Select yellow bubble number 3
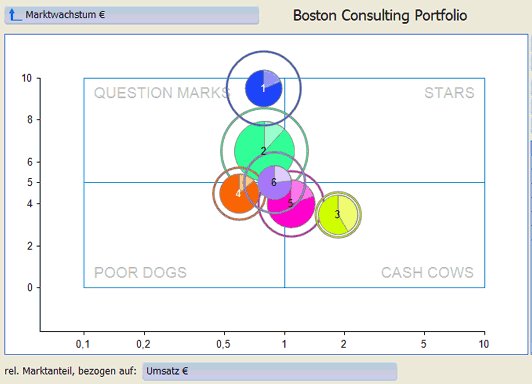 pyautogui.click(x=338, y=214)
